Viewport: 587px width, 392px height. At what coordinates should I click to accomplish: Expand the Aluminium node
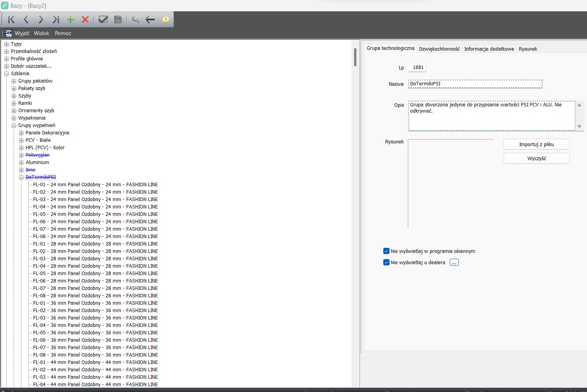pos(21,162)
